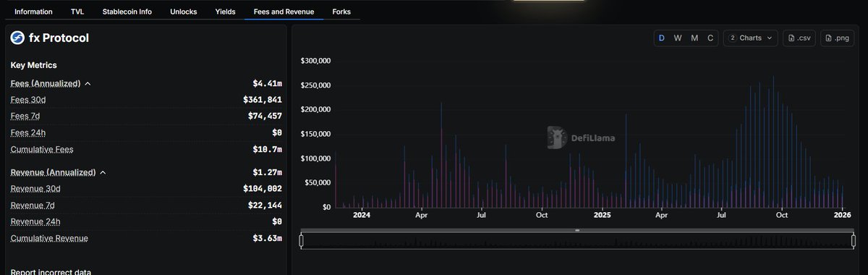Click the Fees annualized value $4.41m
Viewport: 868px width, 275px height.
click(x=268, y=84)
